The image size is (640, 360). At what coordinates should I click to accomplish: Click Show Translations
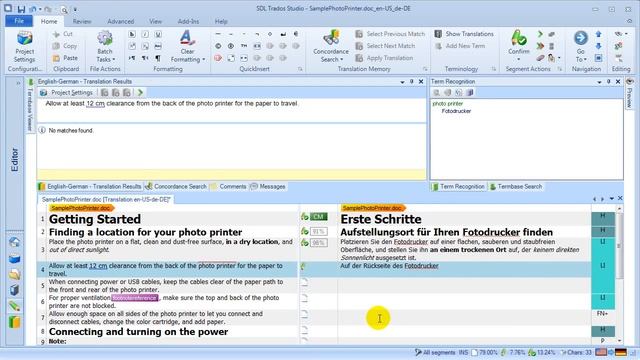click(x=464, y=34)
